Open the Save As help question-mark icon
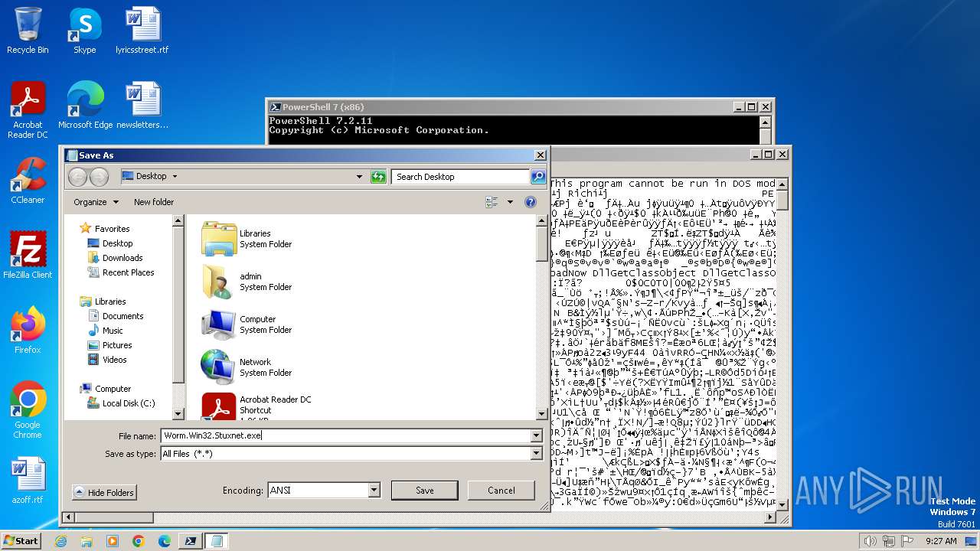Image resolution: width=980 pixels, height=551 pixels. tap(530, 202)
